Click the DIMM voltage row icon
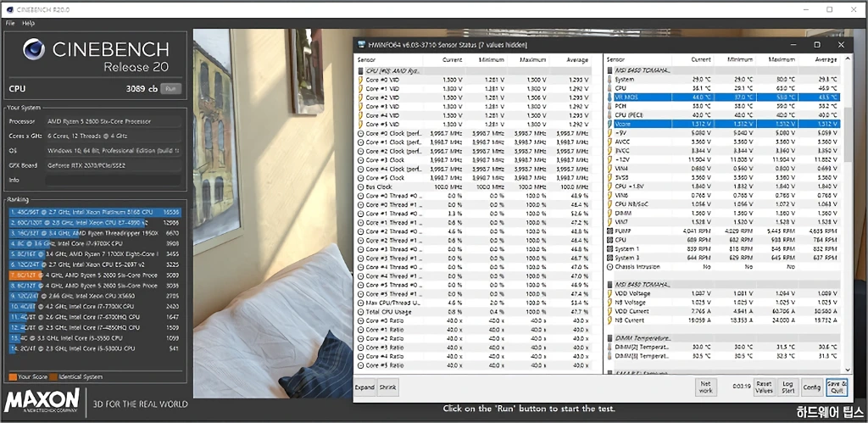Viewport: 868px width, 423px height. pyautogui.click(x=609, y=213)
